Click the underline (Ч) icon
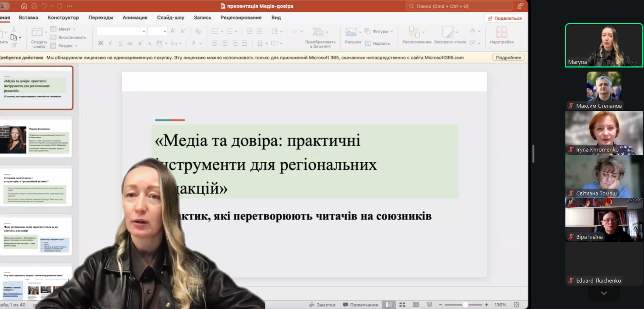 click(x=120, y=43)
